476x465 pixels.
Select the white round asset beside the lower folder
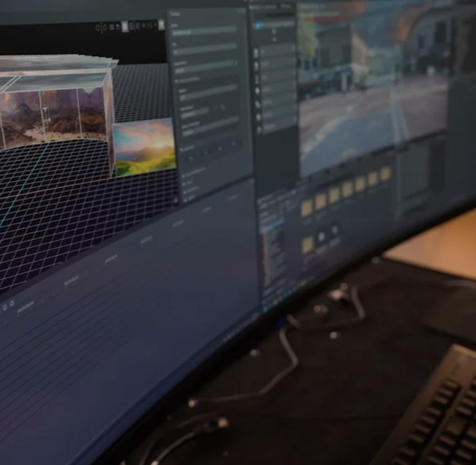point(321,237)
